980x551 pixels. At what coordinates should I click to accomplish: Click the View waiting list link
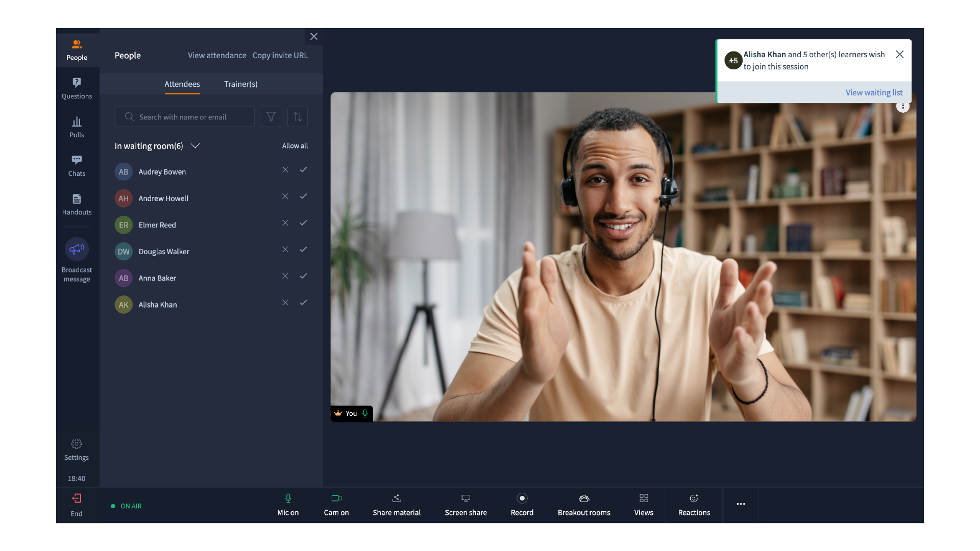[x=874, y=92]
